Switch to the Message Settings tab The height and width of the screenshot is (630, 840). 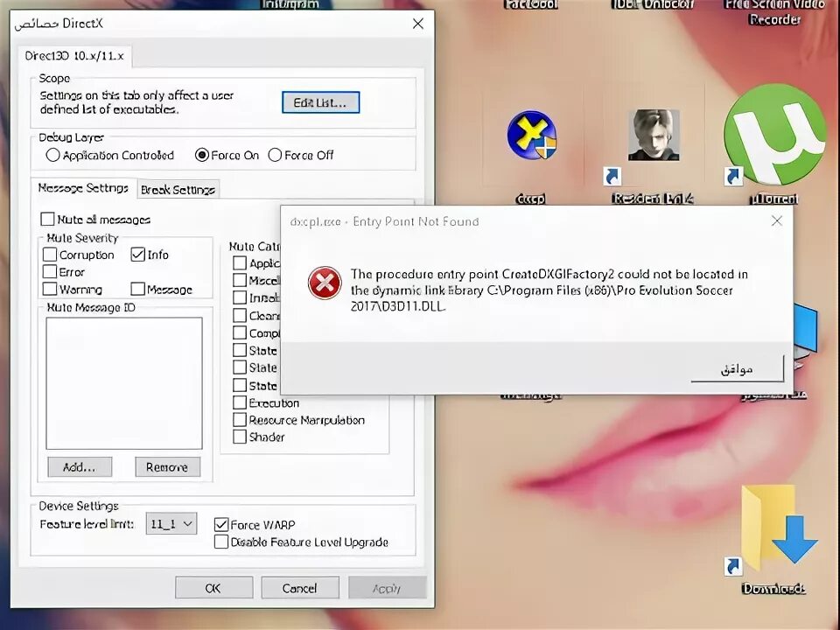83,188
